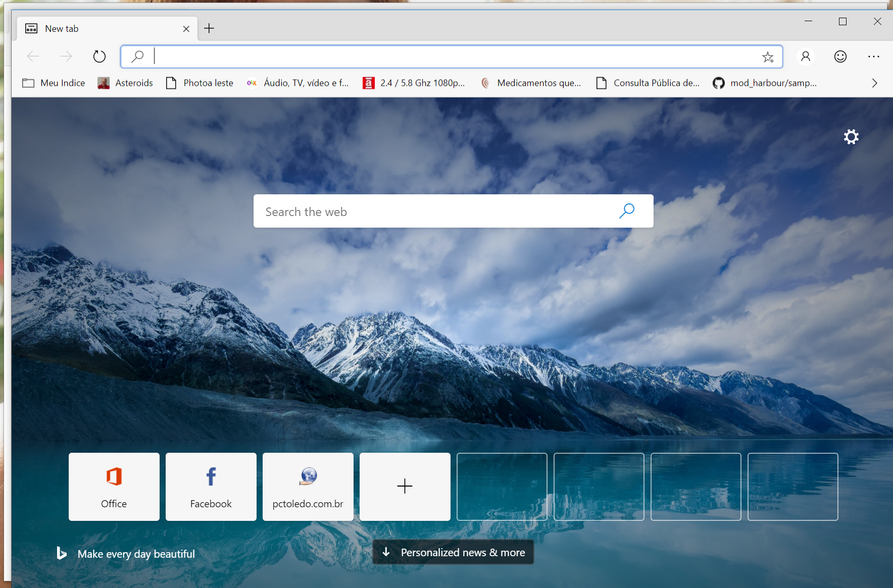893x588 pixels.
Task: Close the New tab tab
Action: (x=186, y=29)
